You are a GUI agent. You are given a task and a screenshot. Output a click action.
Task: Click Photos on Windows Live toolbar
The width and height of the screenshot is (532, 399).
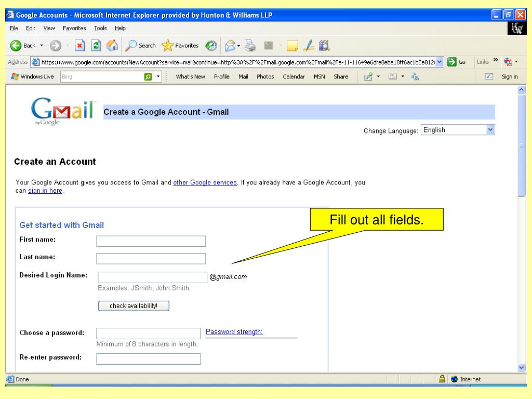click(265, 77)
